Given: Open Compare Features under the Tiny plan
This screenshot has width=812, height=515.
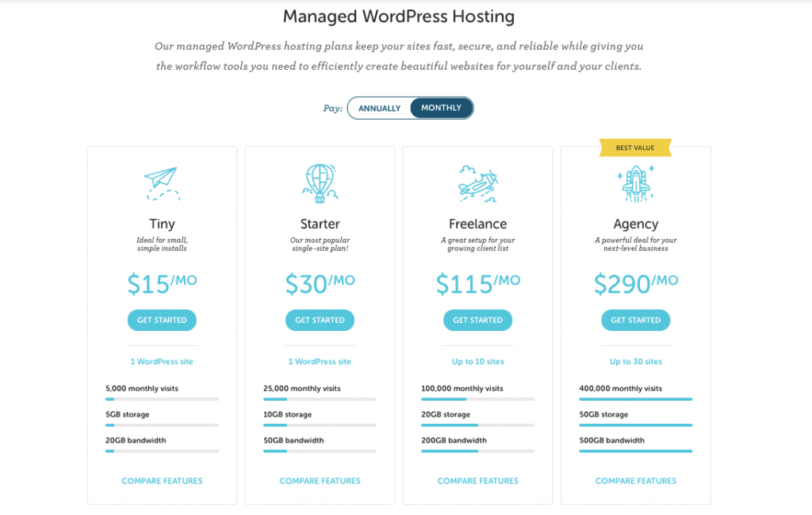Looking at the screenshot, I should (x=162, y=481).
